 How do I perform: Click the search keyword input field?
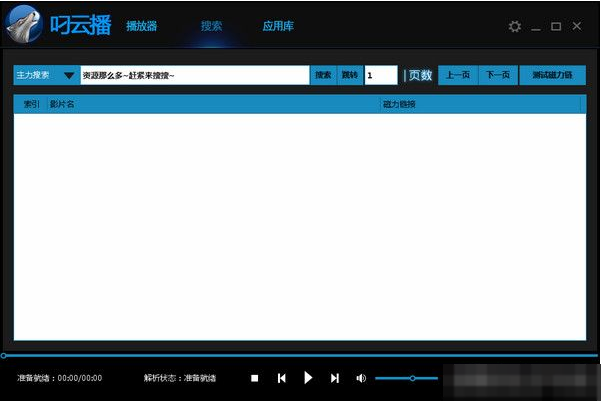point(194,75)
